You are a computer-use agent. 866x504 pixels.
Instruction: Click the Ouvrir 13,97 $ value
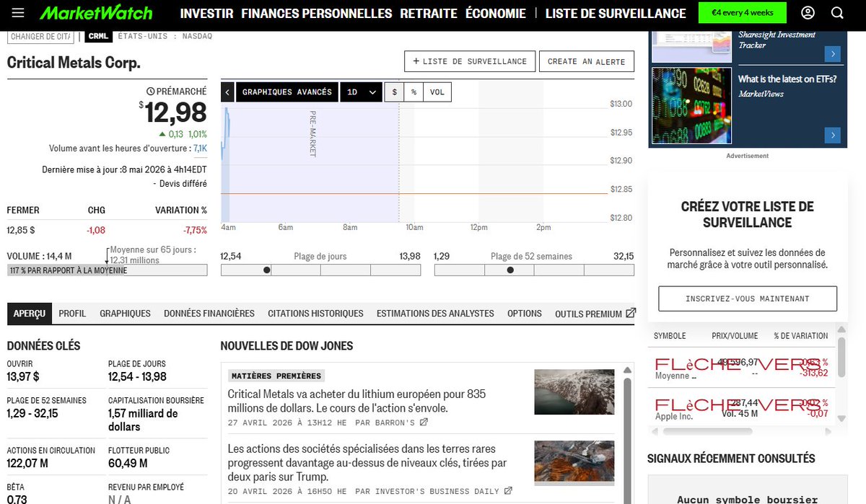point(23,377)
